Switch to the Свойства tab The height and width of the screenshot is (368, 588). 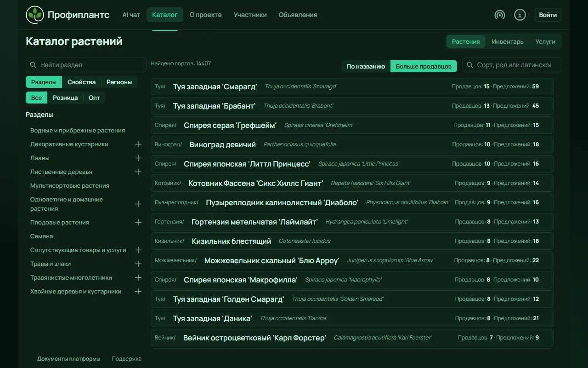[x=81, y=82]
